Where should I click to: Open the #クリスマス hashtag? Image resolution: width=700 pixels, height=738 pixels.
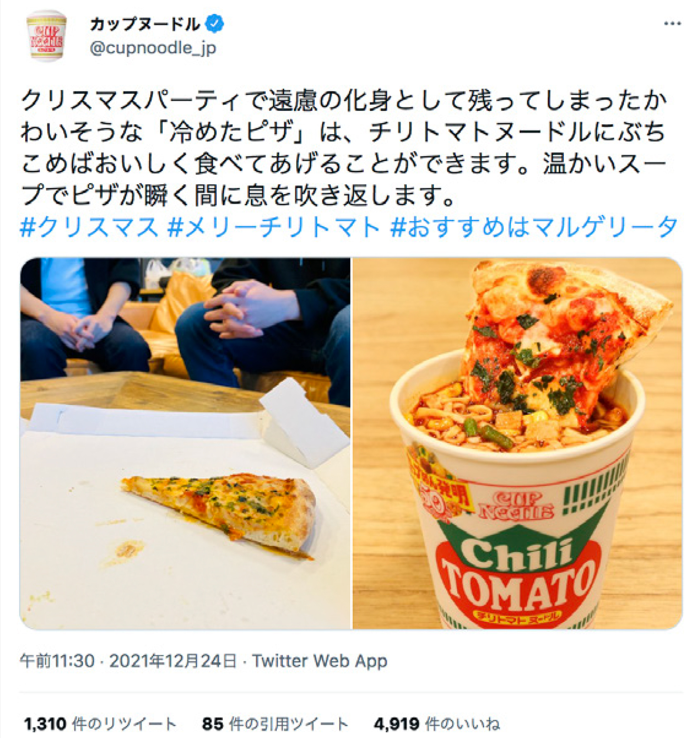pyautogui.click(x=89, y=227)
